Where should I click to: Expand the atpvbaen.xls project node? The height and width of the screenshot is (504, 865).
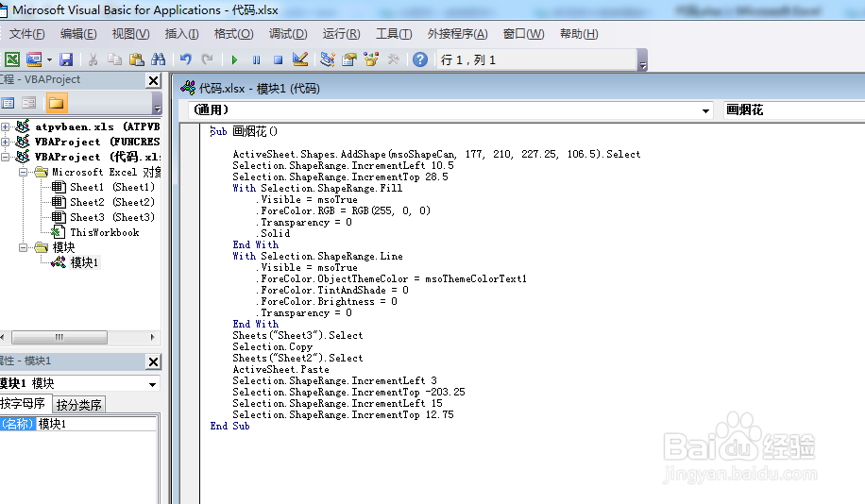5,126
